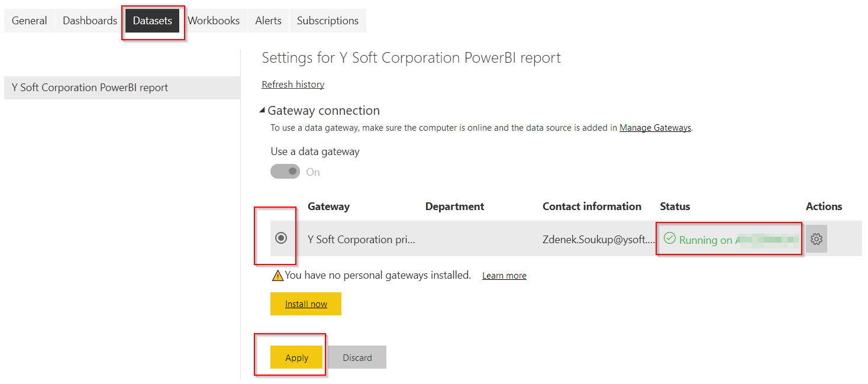Image resolution: width=868 pixels, height=384 pixels.
Task: Select the Y Soft Corporation gateway radio button
Action: coord(281,238)
